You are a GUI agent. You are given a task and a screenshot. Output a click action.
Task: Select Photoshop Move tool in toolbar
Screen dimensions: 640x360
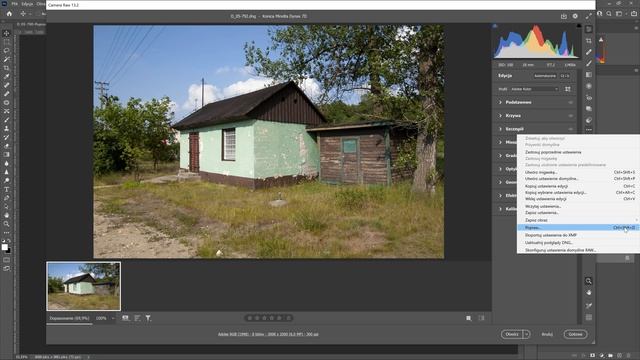(x=7, y=33)
